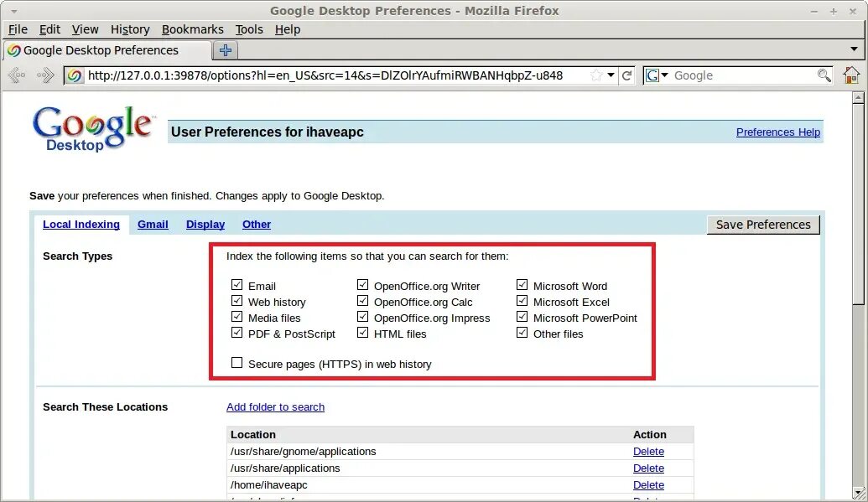Delete the /usr/share/gnome/applications location
Image resolution: width=868 pixels, height=502 pixels.
pyautogui.click(x=648, y=451)
